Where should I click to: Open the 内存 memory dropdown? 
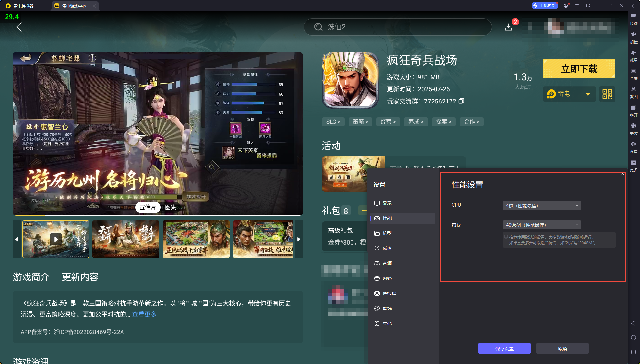pyautogui.click(x=542, y=225)
